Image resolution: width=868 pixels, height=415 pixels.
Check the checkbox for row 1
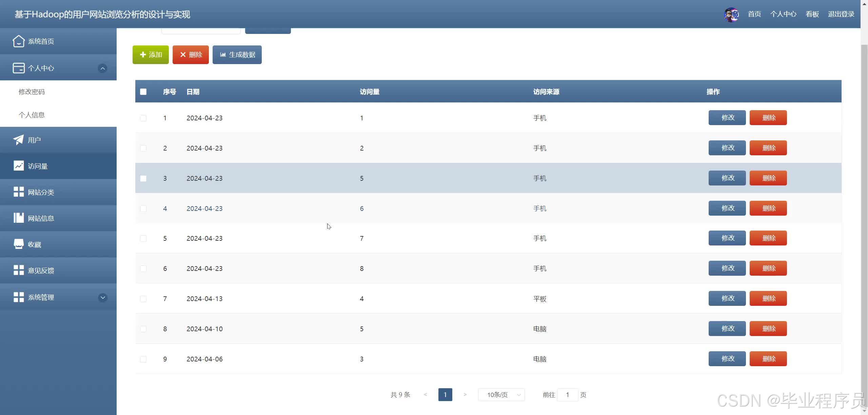click(x=143, y=118)
